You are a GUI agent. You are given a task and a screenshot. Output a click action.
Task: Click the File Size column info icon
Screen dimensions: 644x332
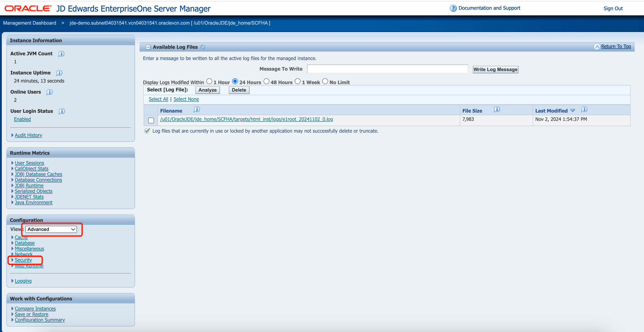click(497, 109)
